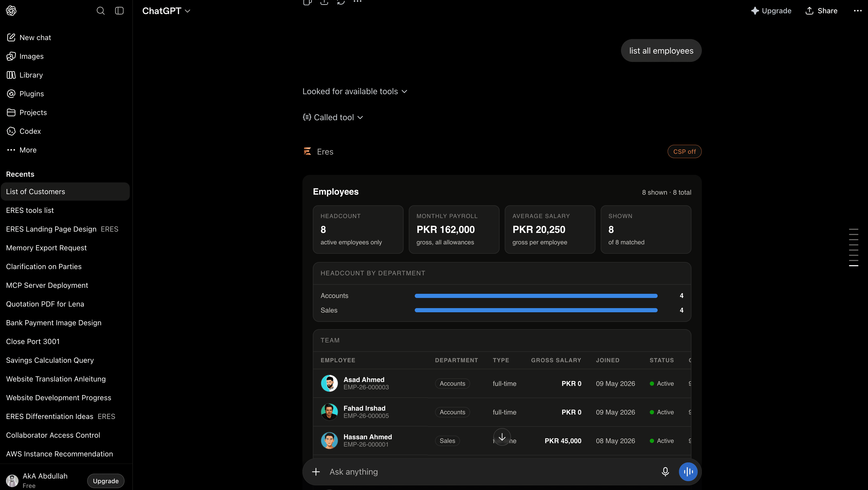Click the Share button

pyautogui.click(x=821, y=11)
